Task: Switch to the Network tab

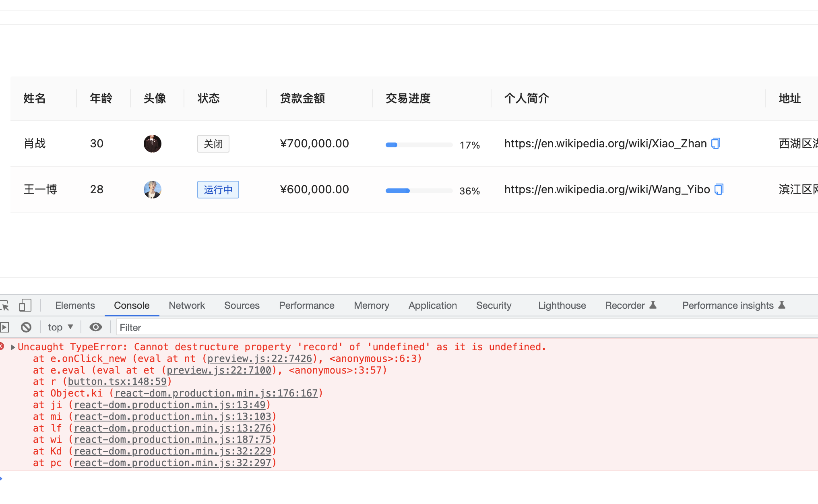Action: point(187,306)
